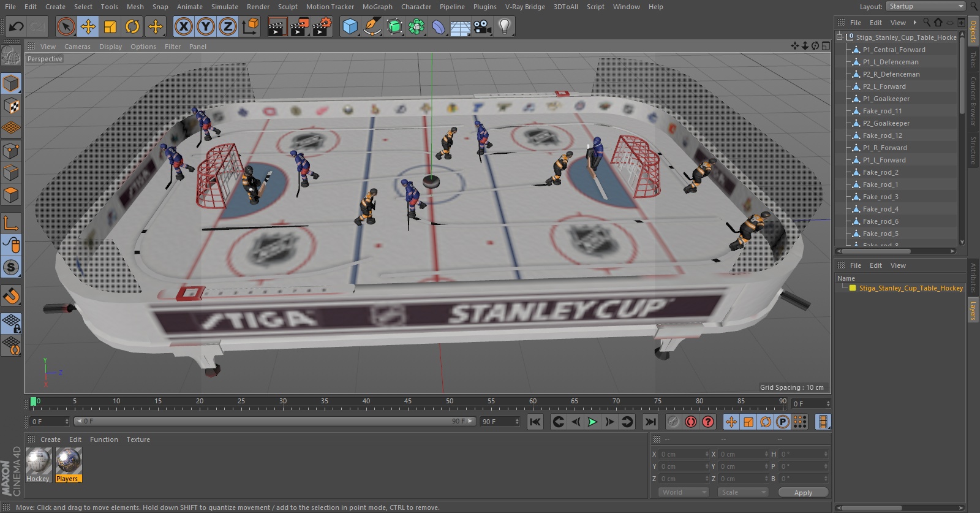Image resolution: width=980 pixels, height=513 pixels.
Task: Toggle position keyframe recording
Action: [731, 422]
